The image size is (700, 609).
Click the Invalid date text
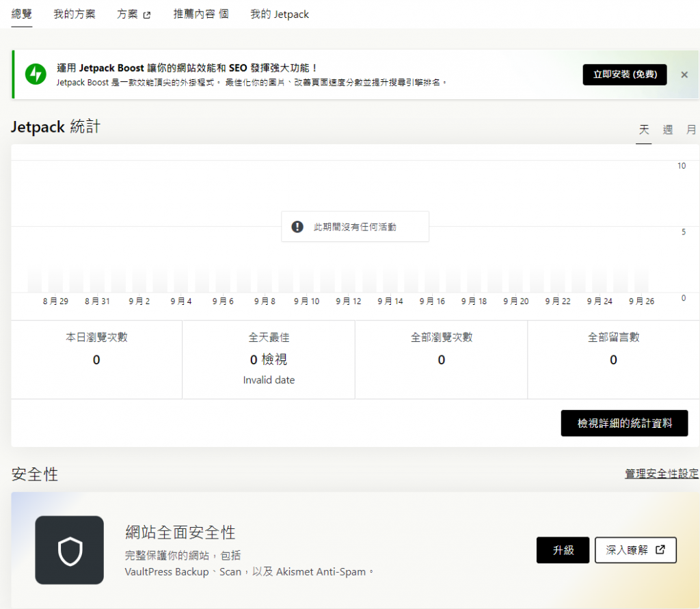(269, 380)
